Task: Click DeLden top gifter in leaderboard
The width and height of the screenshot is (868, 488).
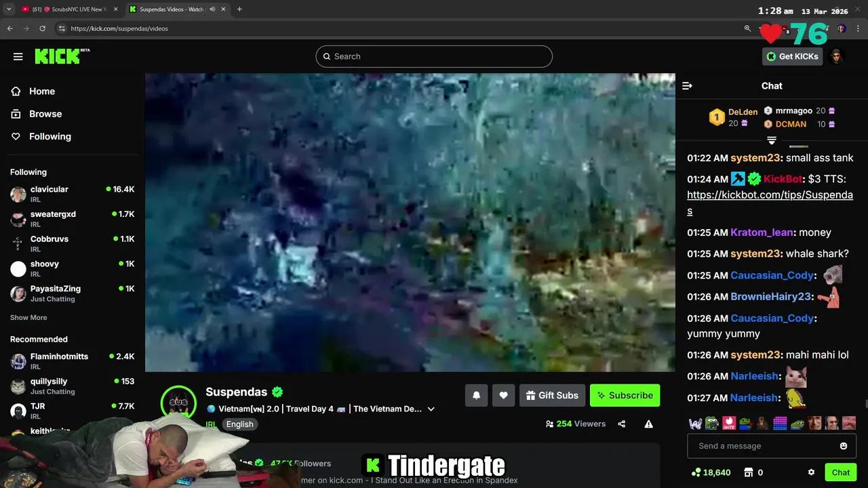Action: pyautogui.click(x=743, y=112)
